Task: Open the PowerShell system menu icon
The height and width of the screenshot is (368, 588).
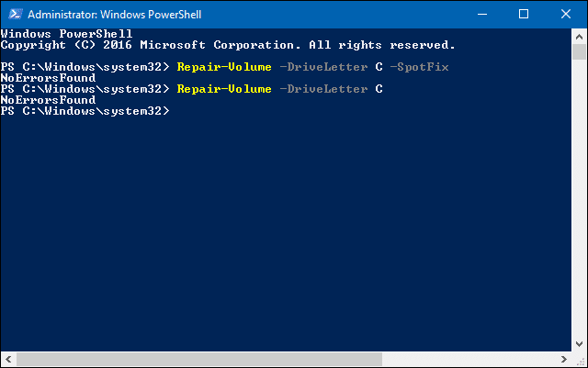Action: (14, 14)
